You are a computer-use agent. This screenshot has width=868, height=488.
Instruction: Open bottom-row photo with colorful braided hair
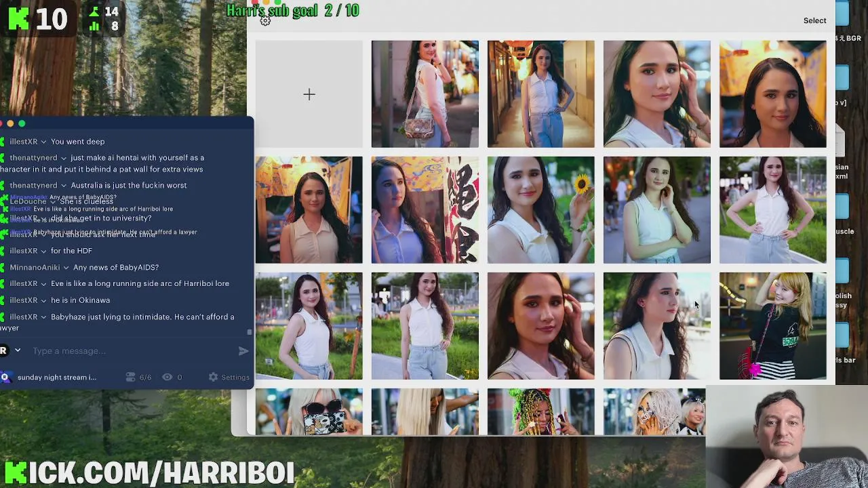[540, 411]
